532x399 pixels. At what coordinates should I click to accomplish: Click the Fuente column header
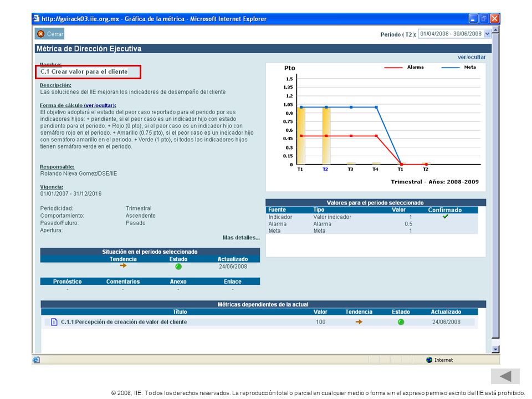click(277, 209)
